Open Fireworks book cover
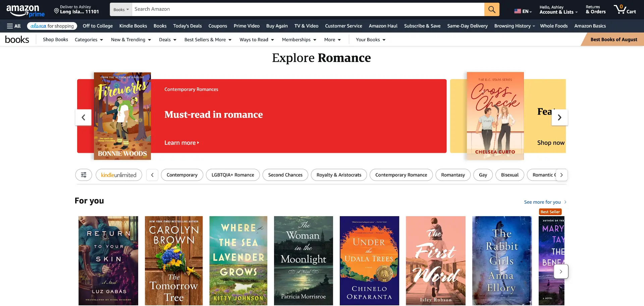The width and height of the screenshot is (644, 306). click(x=122, y=116)
